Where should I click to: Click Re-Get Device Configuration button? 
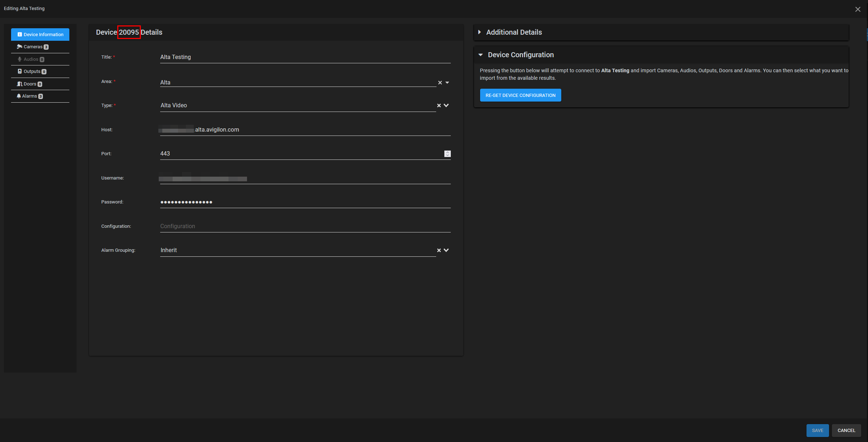point(521,95)
